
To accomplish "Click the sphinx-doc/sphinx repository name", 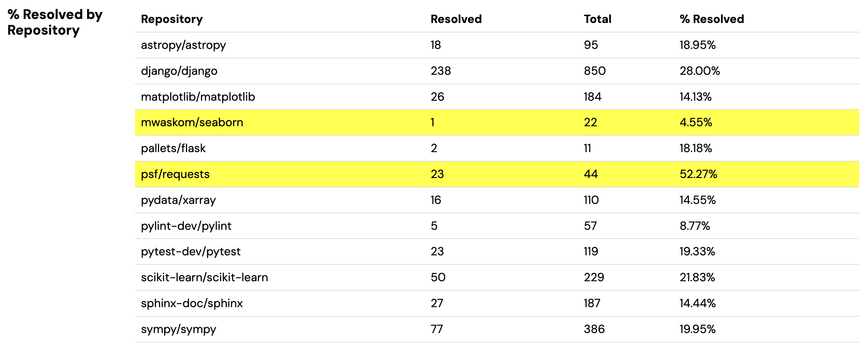I will pos(192,303).
